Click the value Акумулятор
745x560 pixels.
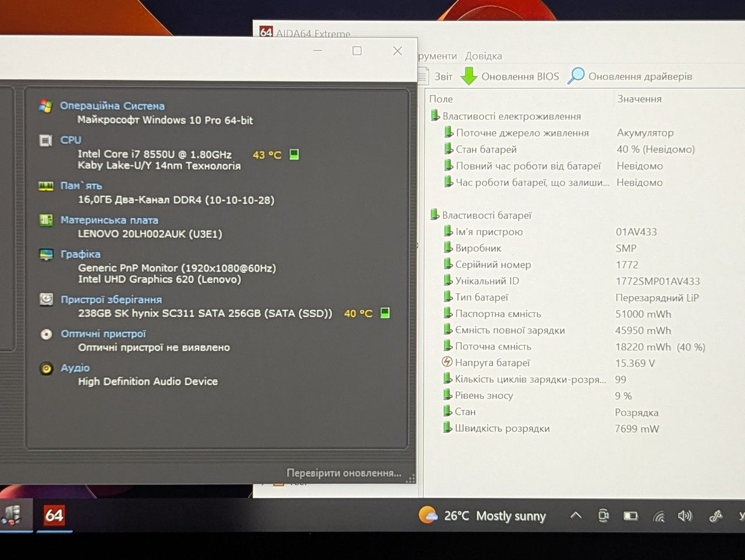[x=645, y=133]
